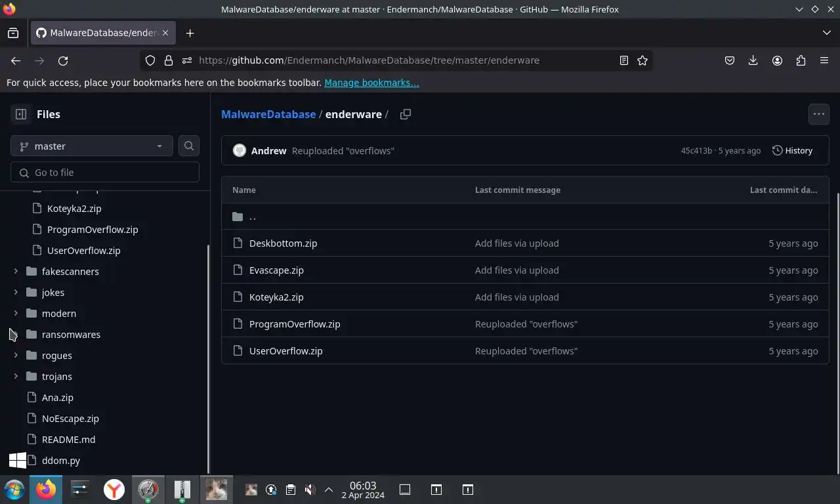Open Ana.zip in the file tree
Viewport: 840px width, 504px height.
[58, 397]
